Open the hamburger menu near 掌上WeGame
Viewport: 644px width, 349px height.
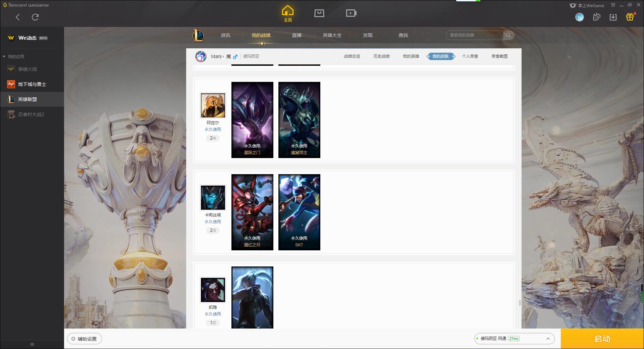point(613,5)
